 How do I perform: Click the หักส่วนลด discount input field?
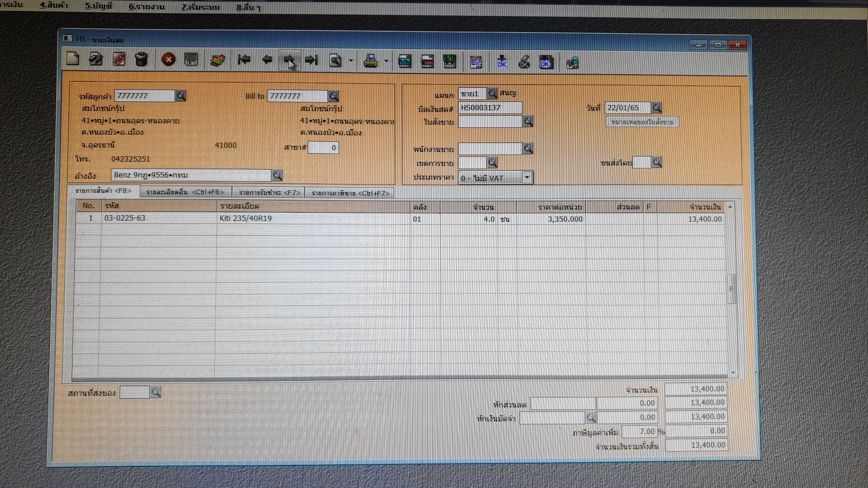tap(563, 404)
